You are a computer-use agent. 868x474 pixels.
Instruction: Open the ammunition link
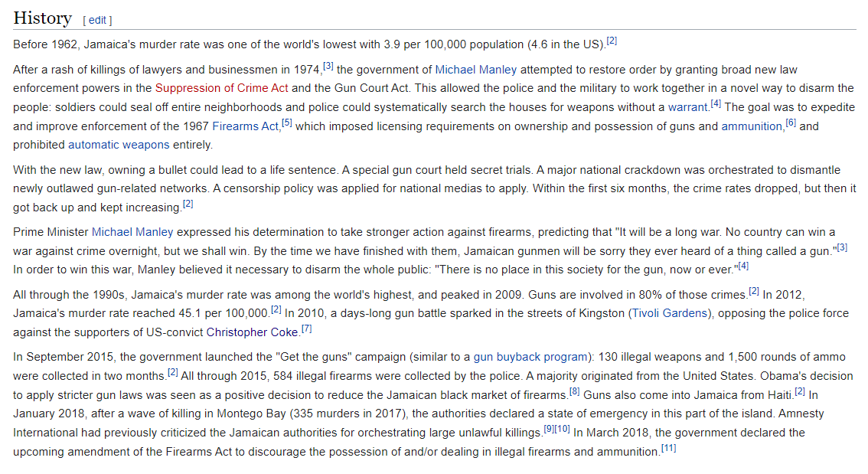[752, 126]
